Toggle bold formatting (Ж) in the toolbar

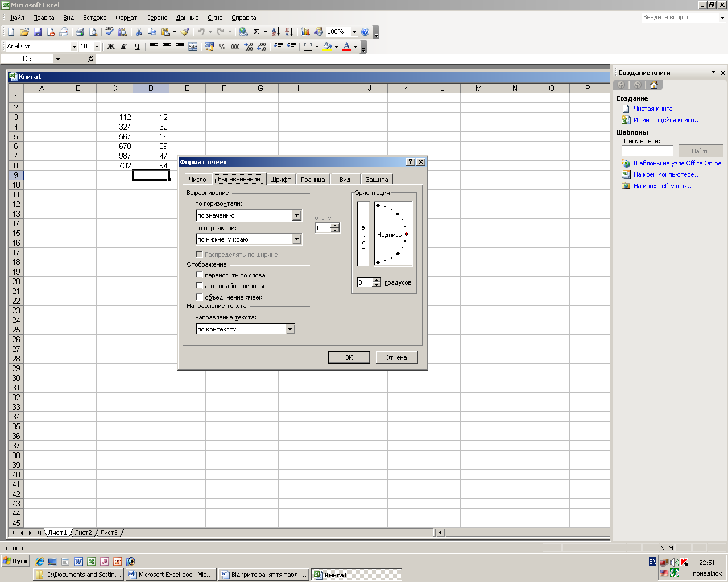click(111, 47)
